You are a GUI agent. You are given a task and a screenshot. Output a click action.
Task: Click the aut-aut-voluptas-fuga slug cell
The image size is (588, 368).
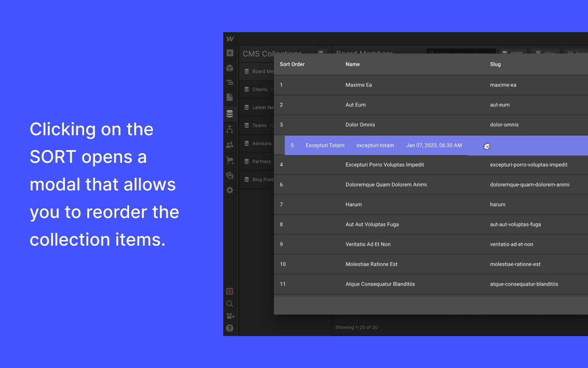[x=515, y=224]
